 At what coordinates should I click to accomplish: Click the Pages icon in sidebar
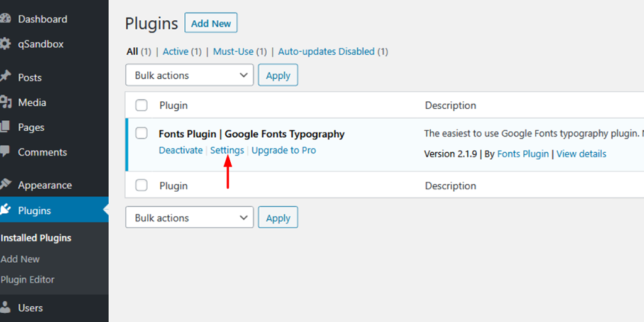coord(5,127)
